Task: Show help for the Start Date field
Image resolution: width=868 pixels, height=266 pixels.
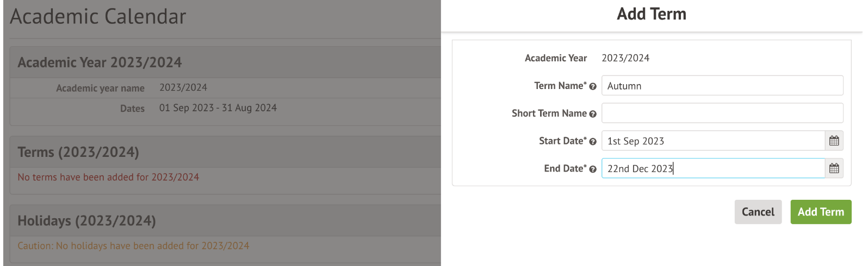Action: (593, 142)
